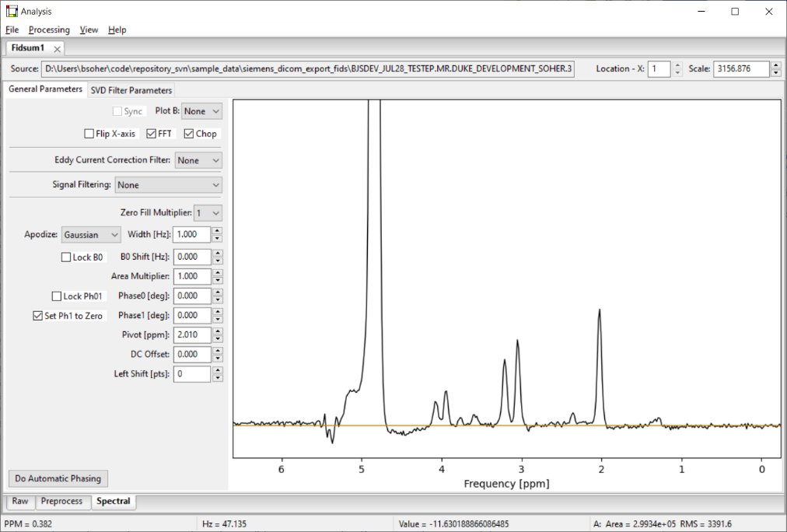
Task: Uncheck the FFT checkbox
Action: click(x=152, y=134)
